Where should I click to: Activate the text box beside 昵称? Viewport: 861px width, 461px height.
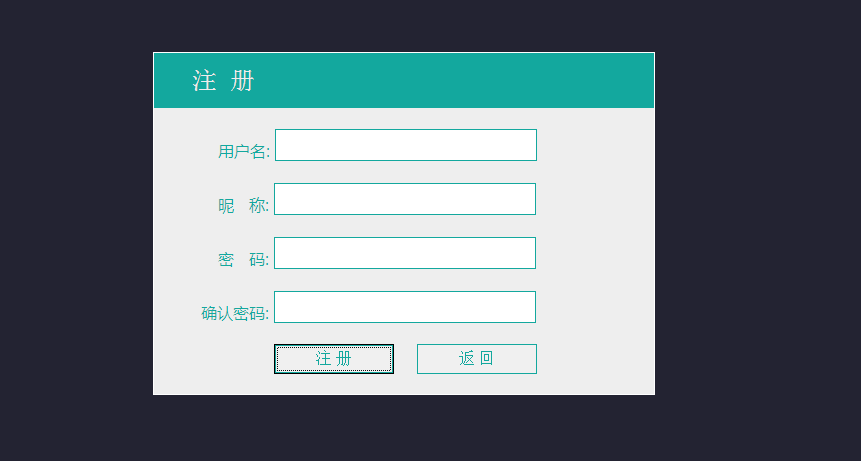(x=405, y=199)
